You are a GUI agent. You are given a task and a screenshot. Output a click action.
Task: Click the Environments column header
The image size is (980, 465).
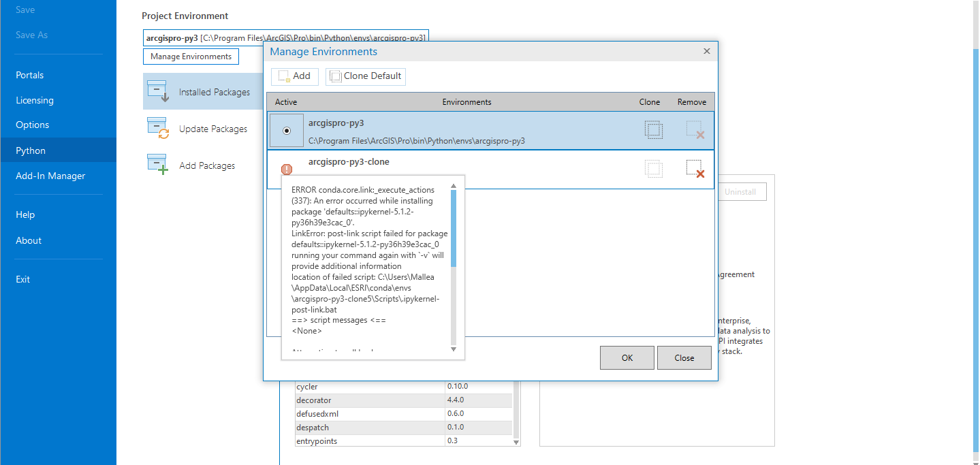[x=467, y=102]
